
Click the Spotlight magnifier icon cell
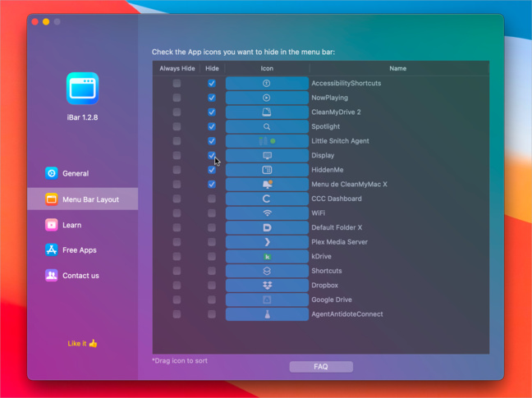(x=267, y=127)
